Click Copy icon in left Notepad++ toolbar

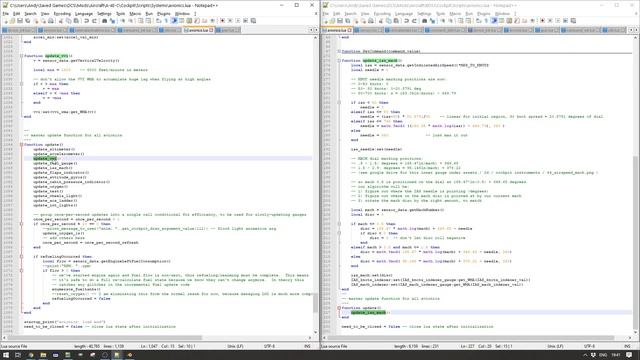[69, 20]
